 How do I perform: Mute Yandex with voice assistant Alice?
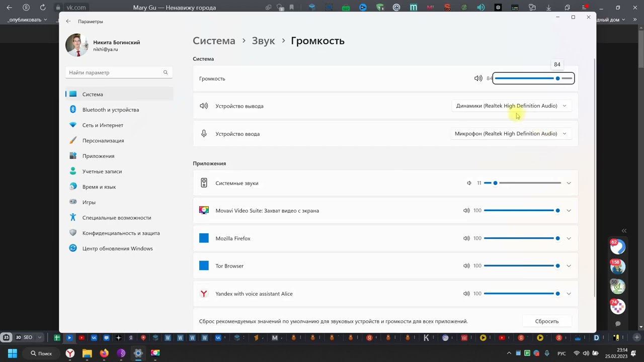tap(466, 294)
